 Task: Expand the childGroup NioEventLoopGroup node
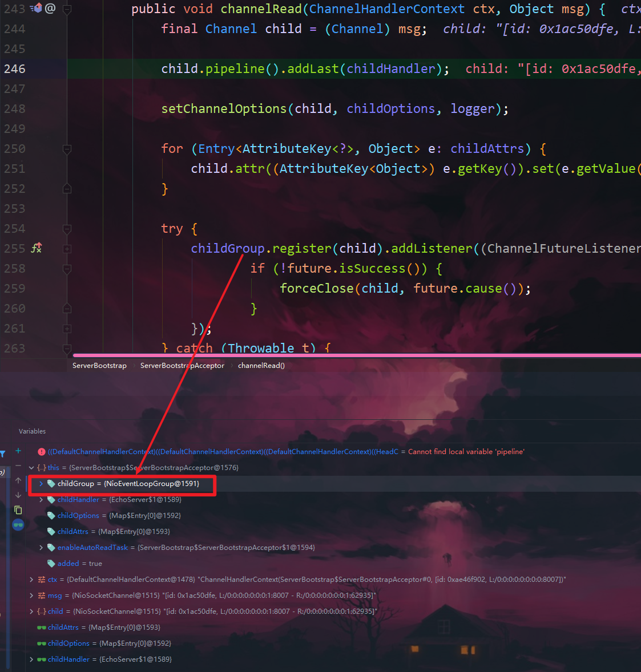[41, 483]
